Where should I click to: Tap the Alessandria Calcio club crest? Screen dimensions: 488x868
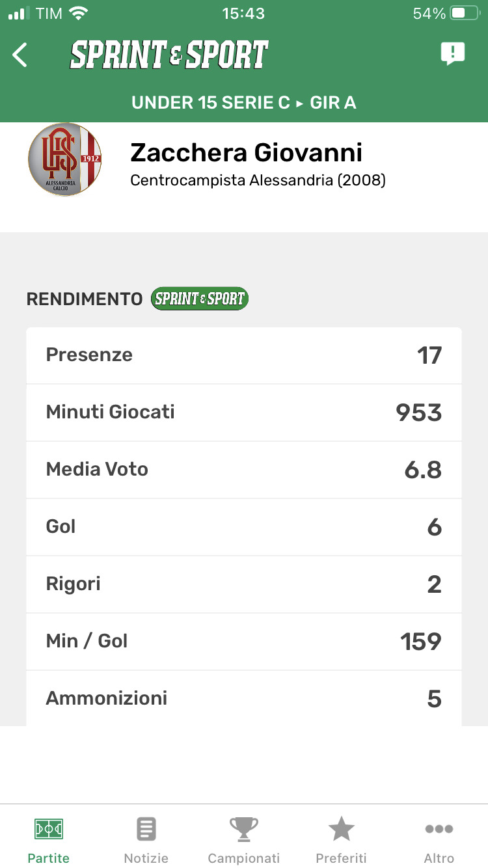coord(64,159)
